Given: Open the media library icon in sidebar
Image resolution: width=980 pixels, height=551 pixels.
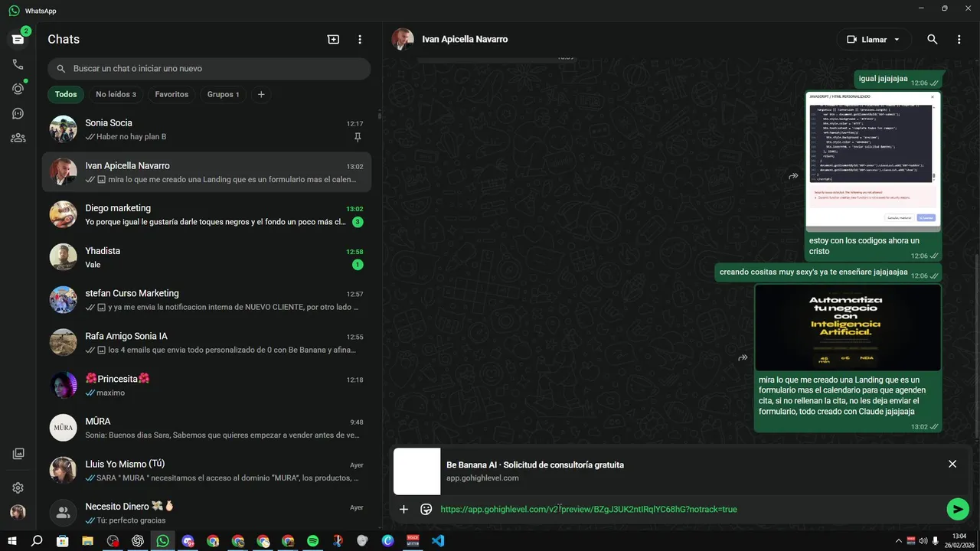Looking at the screenshot, I should [x=18, y=454].
